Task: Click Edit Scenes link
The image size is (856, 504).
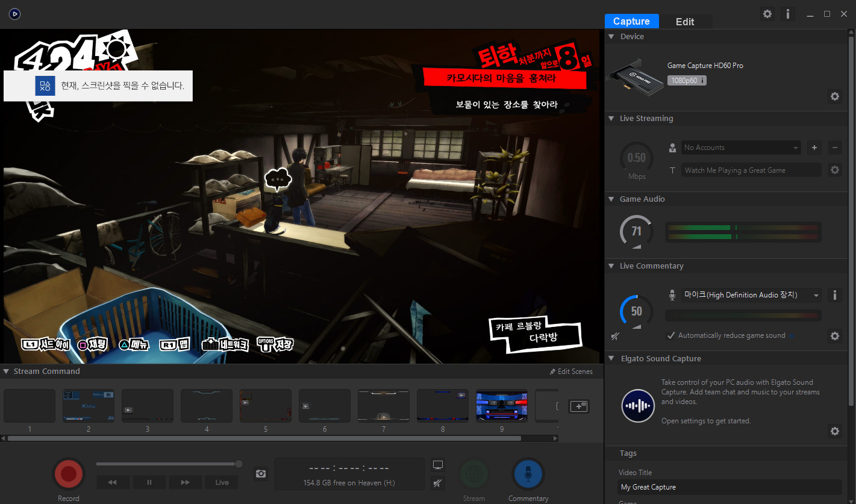Action: (x=571, y=372)
